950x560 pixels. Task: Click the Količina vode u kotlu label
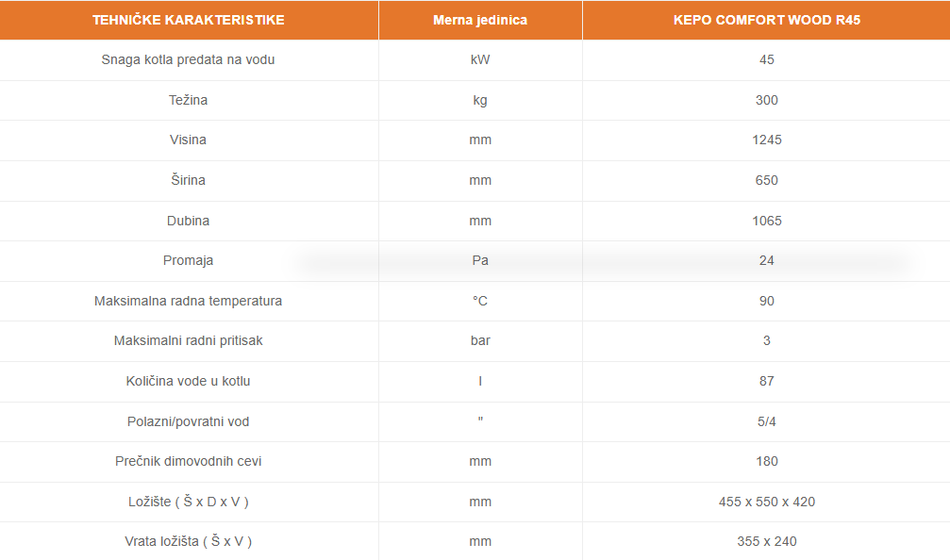tap(189, 381)
